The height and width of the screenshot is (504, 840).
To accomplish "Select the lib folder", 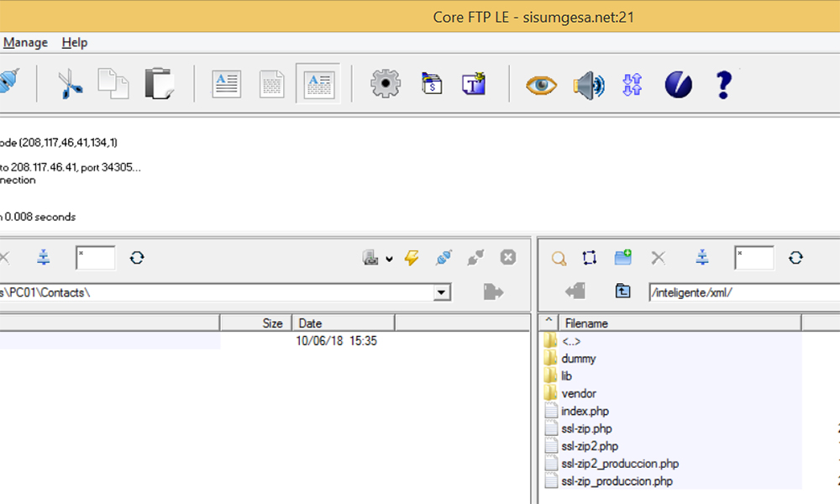I will click(x=567, y=376).
